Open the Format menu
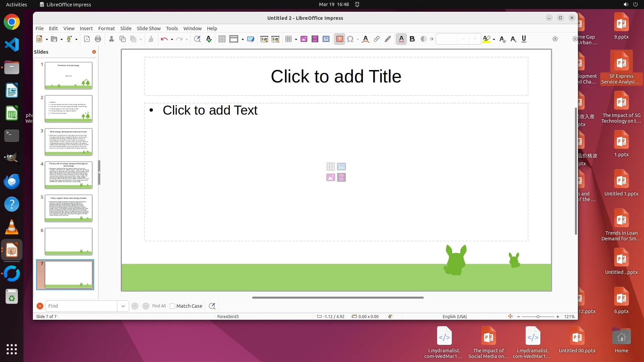 [x=106, y=28]
